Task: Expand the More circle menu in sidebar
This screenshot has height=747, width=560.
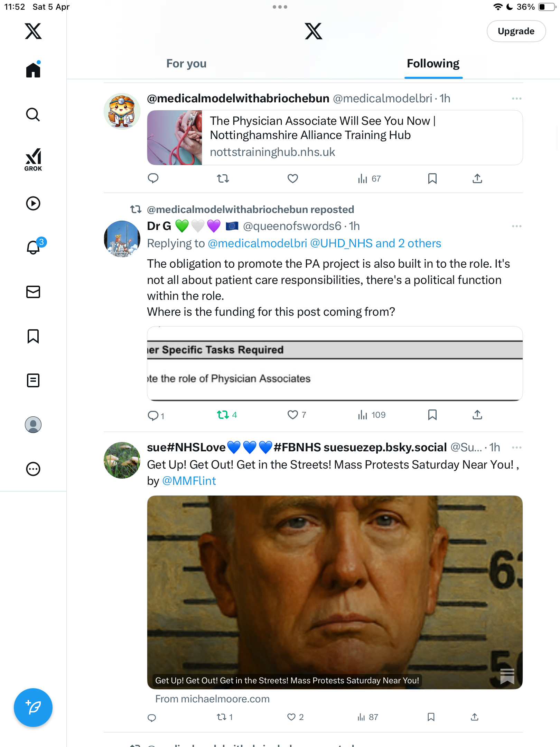Action: (33, 469)
